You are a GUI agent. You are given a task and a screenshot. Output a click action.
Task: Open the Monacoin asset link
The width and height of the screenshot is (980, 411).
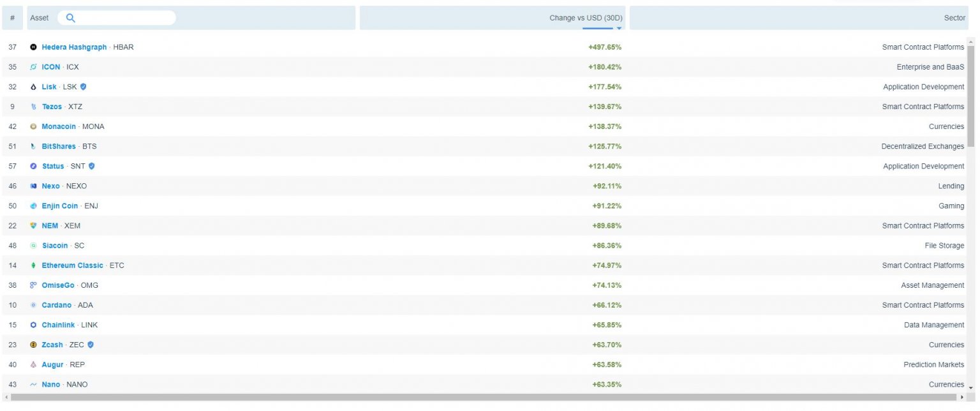(x=59, y=126)
